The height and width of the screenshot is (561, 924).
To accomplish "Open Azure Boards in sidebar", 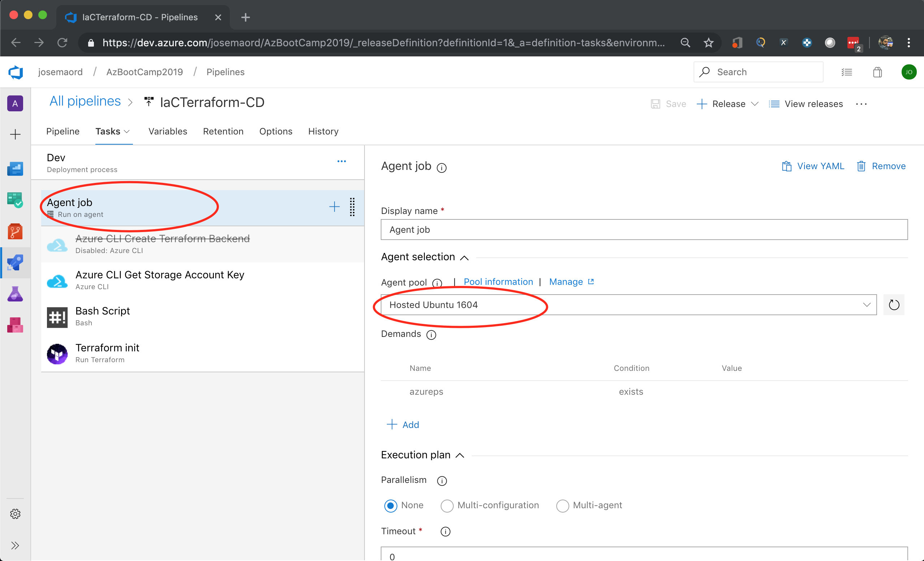I will tap(15, 199).
